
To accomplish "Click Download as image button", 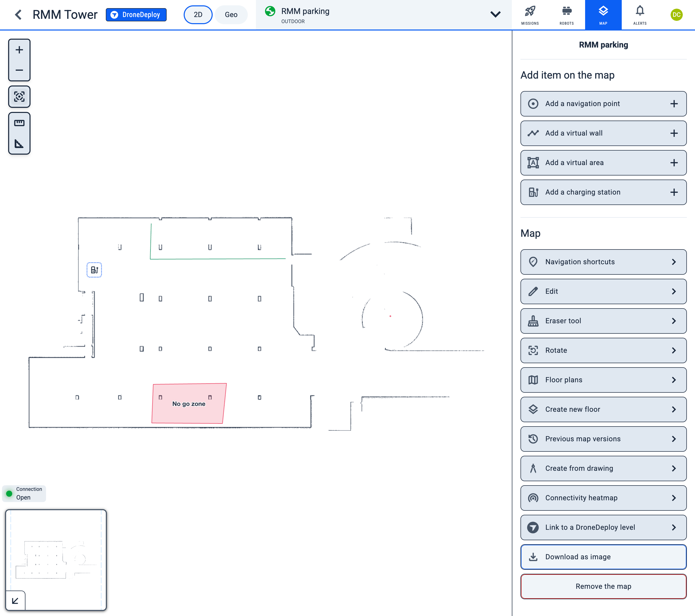I will (x=603, y=557).
